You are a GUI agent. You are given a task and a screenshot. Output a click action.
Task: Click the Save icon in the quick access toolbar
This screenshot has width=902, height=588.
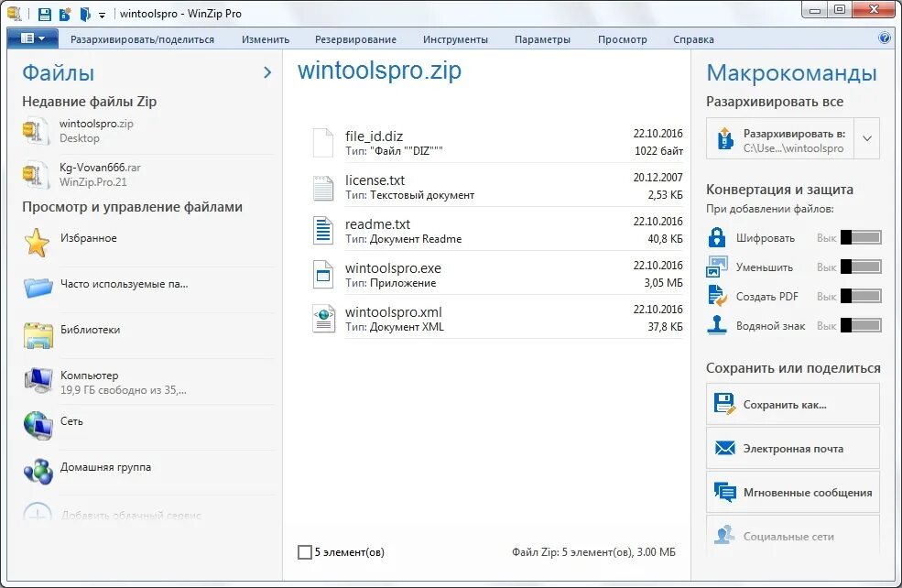44,14
